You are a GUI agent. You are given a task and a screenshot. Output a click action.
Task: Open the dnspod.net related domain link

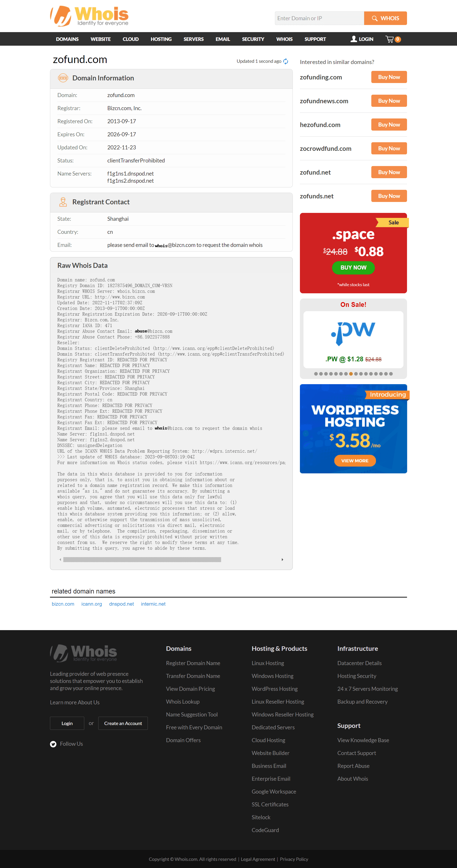[x=121, y=604]
